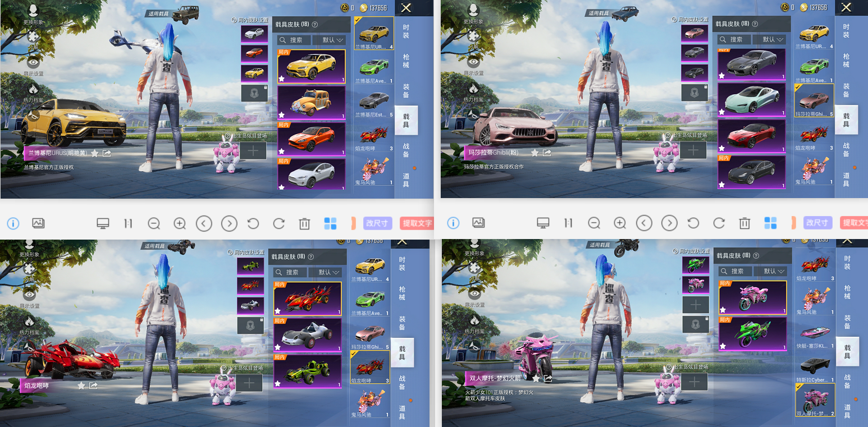868x427 pixels.
Task: Select white Tesla SUV skin card in URUS screenshot
Action: pos(312,173)
